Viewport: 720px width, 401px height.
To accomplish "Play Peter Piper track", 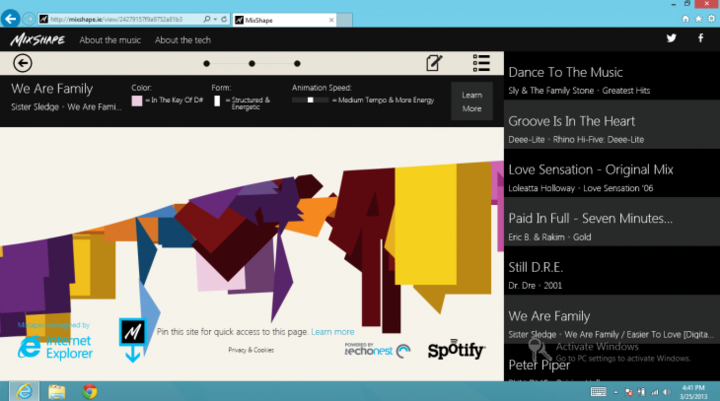I will [612, 362].
